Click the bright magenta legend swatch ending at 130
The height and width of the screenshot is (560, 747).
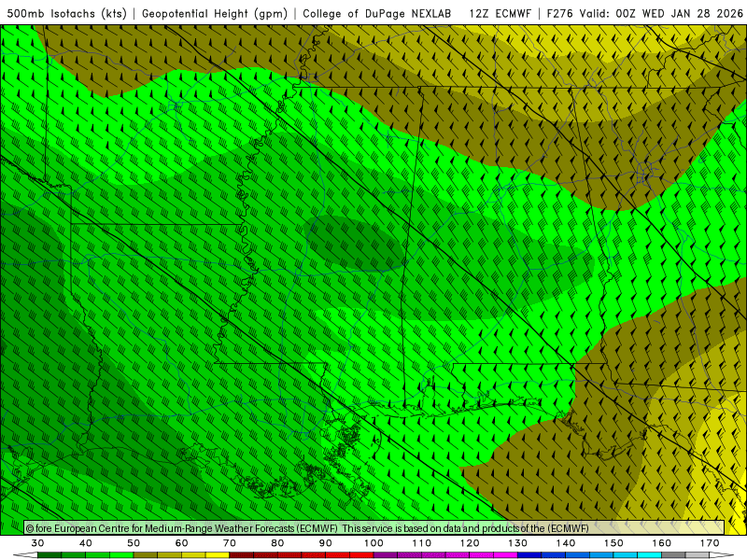coord(505,555)
